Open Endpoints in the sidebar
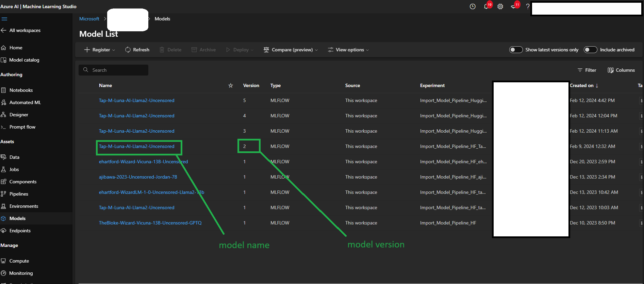This screenshot has height=284, width=644. point(20,231)
